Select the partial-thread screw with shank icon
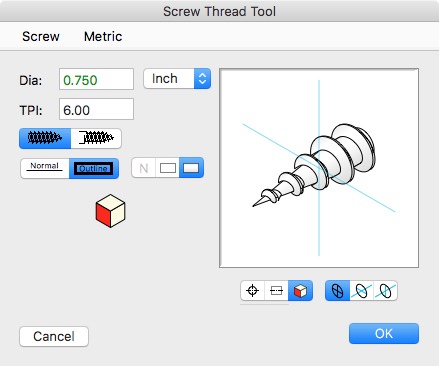439x366 pixels. (x=96, y=138)
